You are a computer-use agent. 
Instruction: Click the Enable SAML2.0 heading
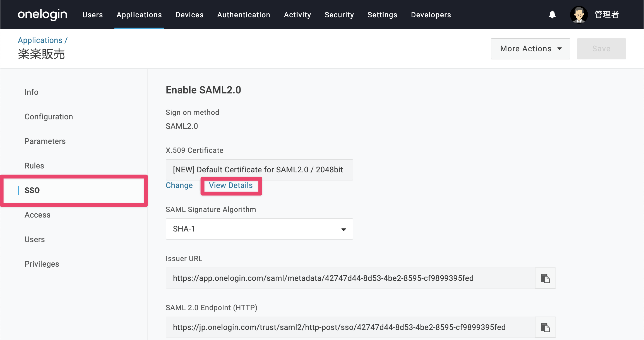point(203,90)
